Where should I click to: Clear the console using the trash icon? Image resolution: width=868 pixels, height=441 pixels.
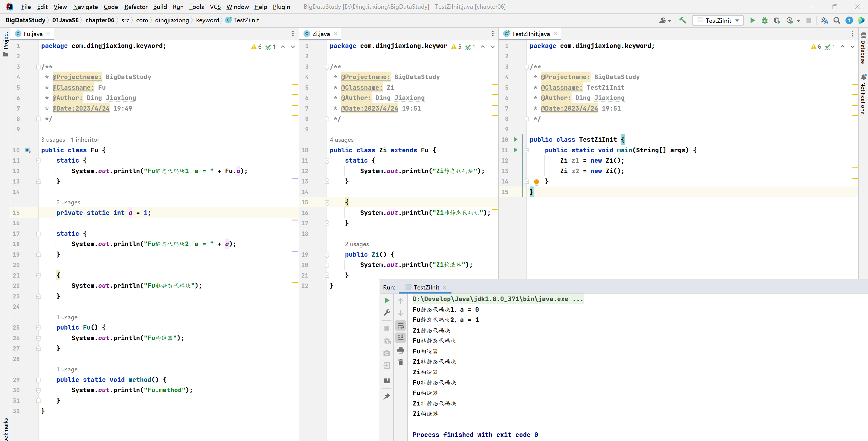[x=400, y=362]
